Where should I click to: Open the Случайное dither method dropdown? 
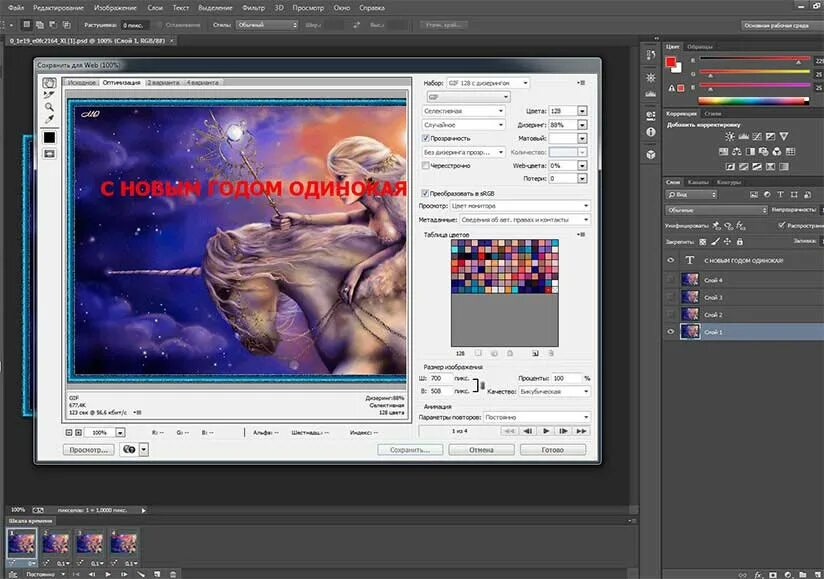tap(464, 125)
